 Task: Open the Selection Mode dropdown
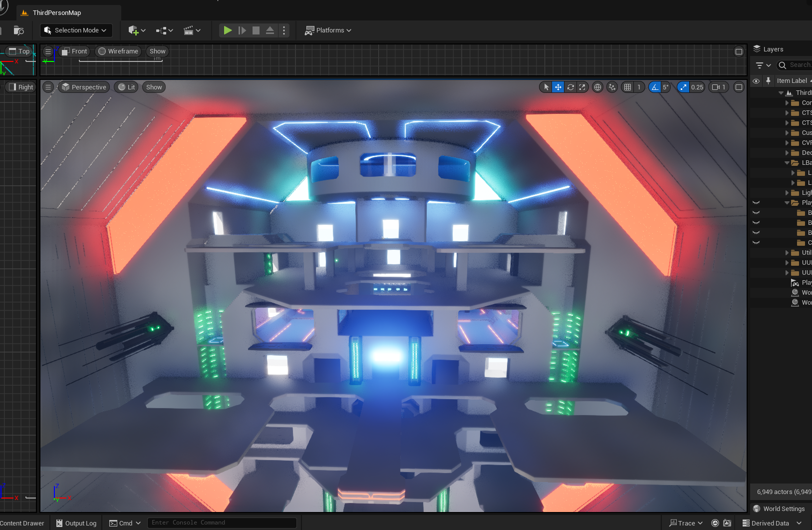(x=76, y=30)
